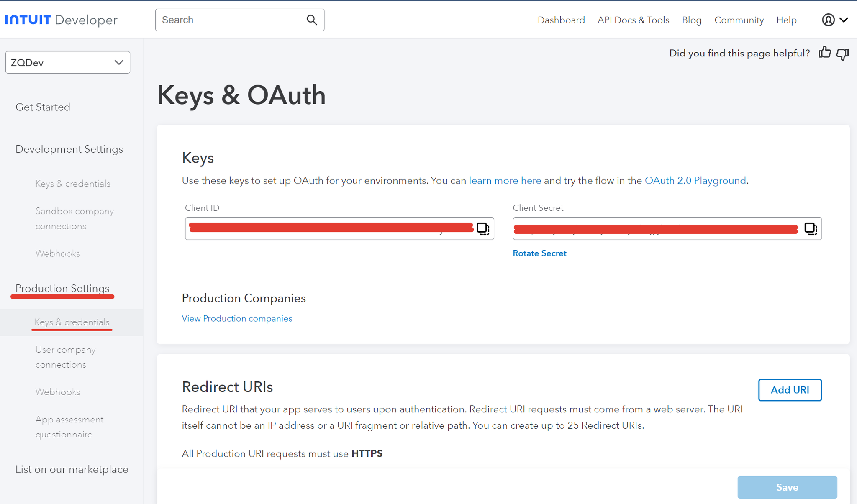Click the search magnifier icon

[x=312, y=20]
